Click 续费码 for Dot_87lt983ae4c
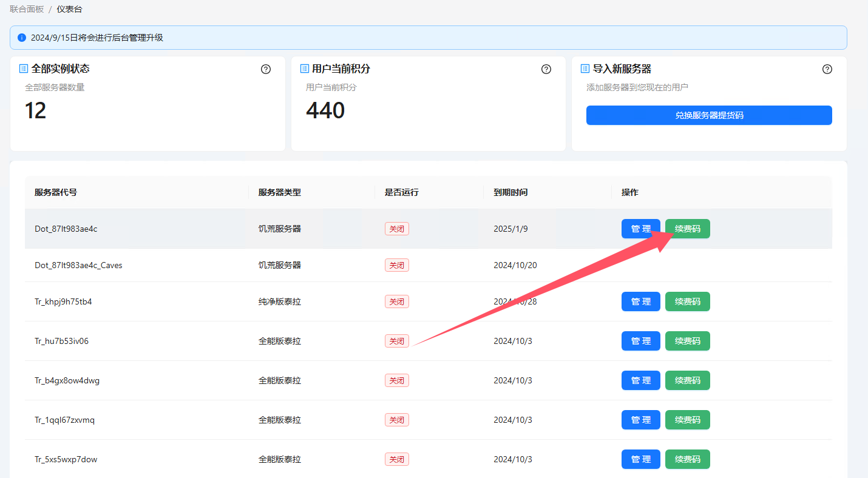 688,229
